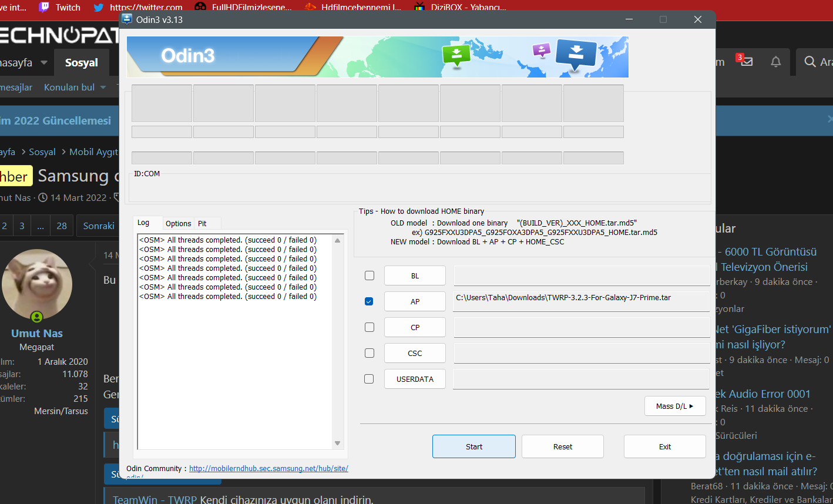Browse for a CSC file
This screenshot has width=833, height=504.
[x=415, y=353]
